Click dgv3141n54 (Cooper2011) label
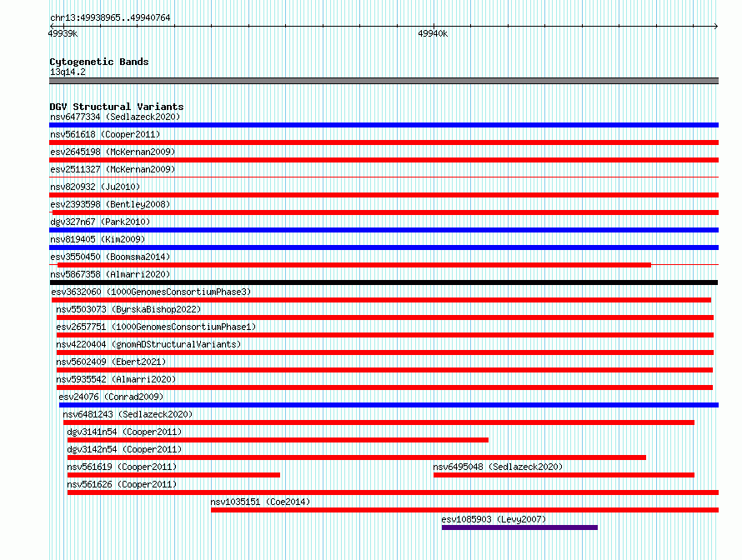The width and height of the screenshot is (742, 560). click(x=124, y=432)
